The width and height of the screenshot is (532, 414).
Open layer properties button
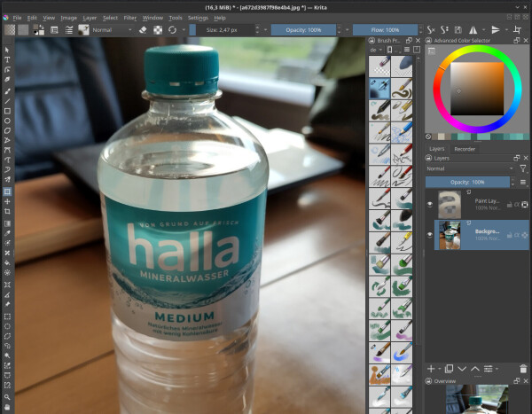pyautogui.click(x=488, y=369)
